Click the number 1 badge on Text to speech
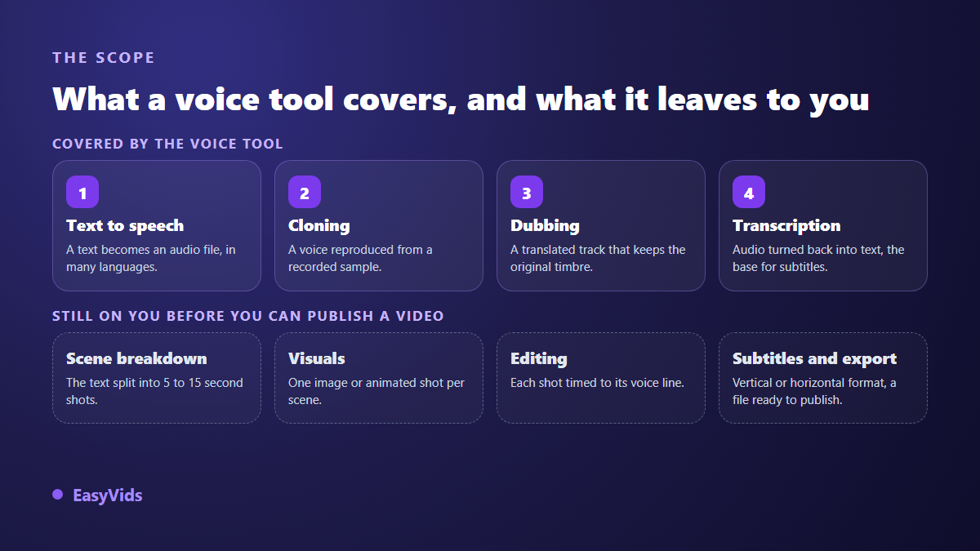This screenshot has width=980, height=551. click(82, 192)
